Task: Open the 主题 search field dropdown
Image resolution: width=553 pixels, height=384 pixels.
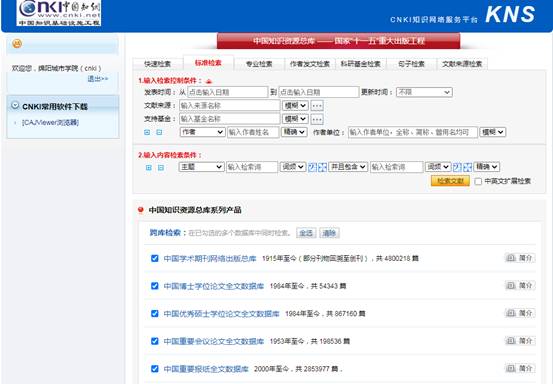Action: 201,167
